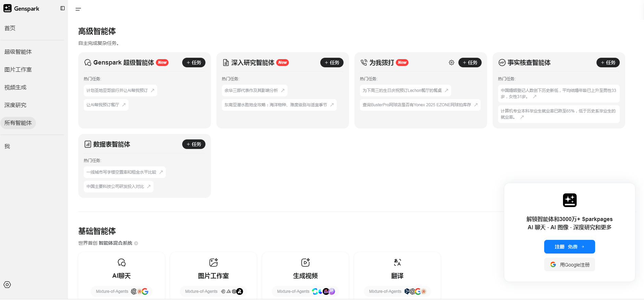
Task: Click the Genspark logo icon
Action: click(8, 9)
